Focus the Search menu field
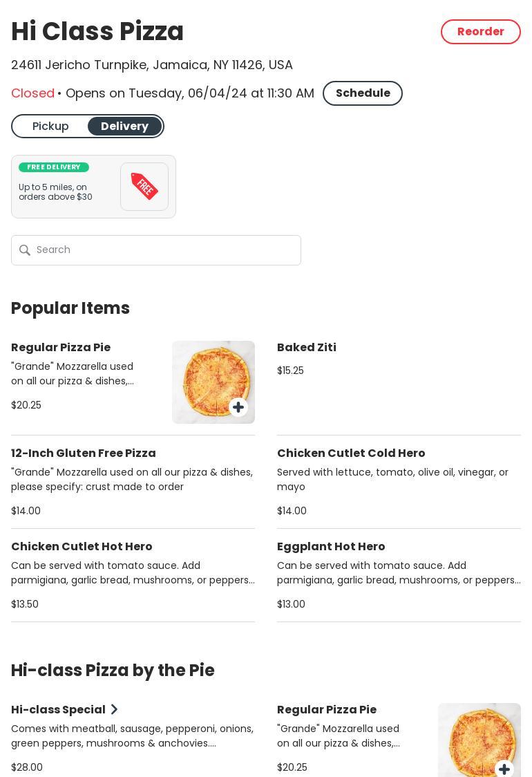The width and height of the screenshot is (532, 777). (166, 250)
